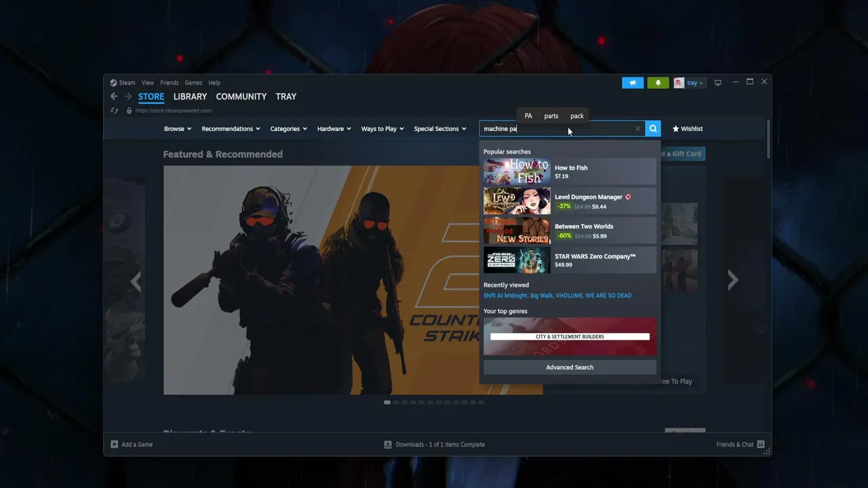The width and height of the screenshot is (868, 488).
Task: Open the Games menu
Action: (x=193, y=83)
